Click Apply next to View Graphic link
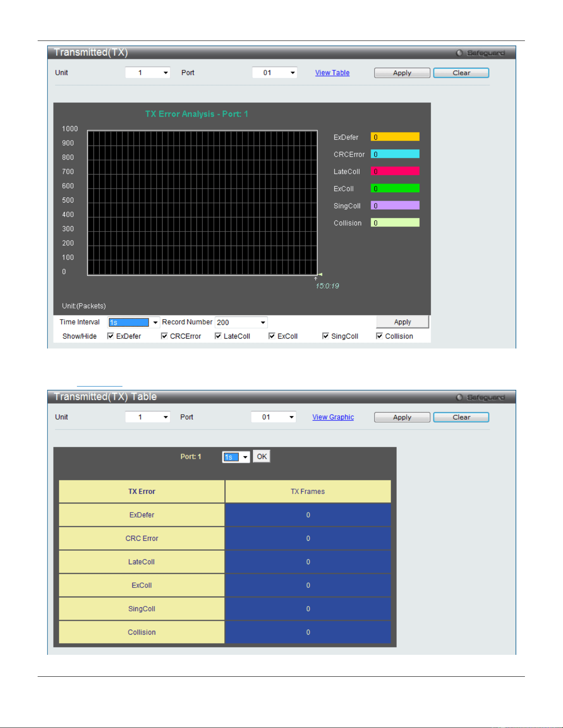The height and width of the screenshot is (728, 563). coord(402,417)
